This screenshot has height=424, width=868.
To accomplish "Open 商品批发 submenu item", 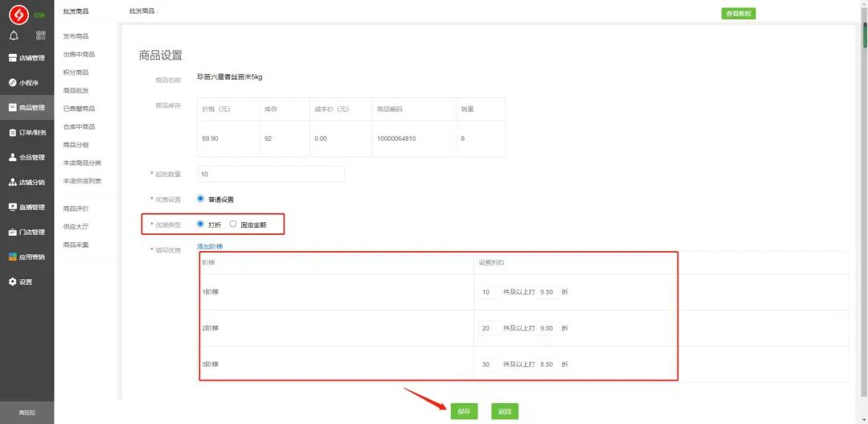I will pyautogui.click(x=76, y=90).
